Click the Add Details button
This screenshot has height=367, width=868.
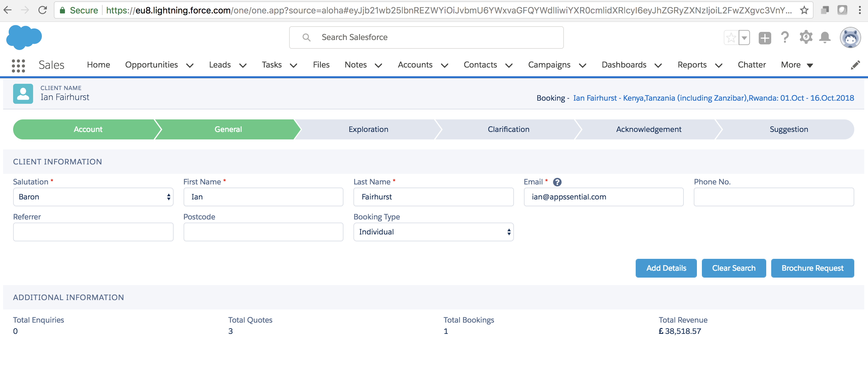[x=666, y=268]
